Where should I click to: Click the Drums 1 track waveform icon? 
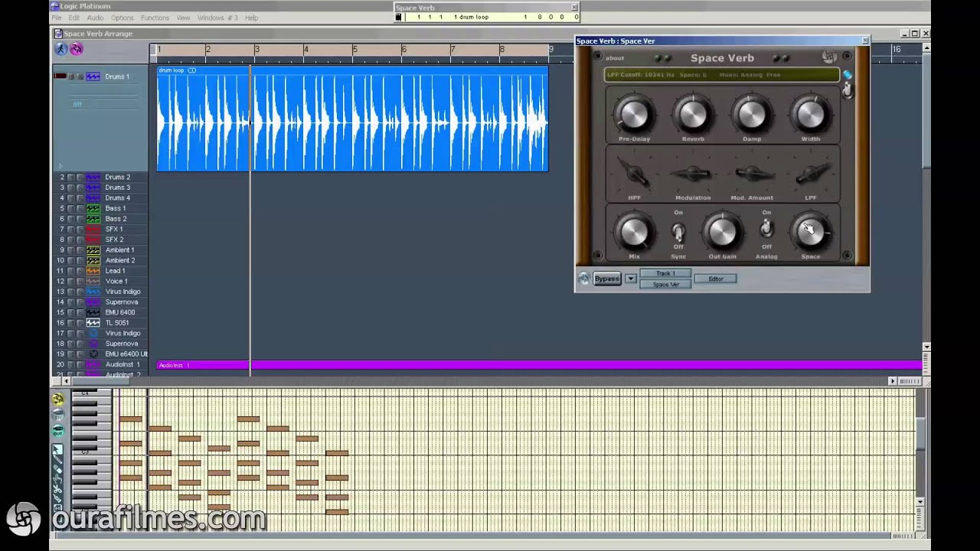click(x=93, y=77)
